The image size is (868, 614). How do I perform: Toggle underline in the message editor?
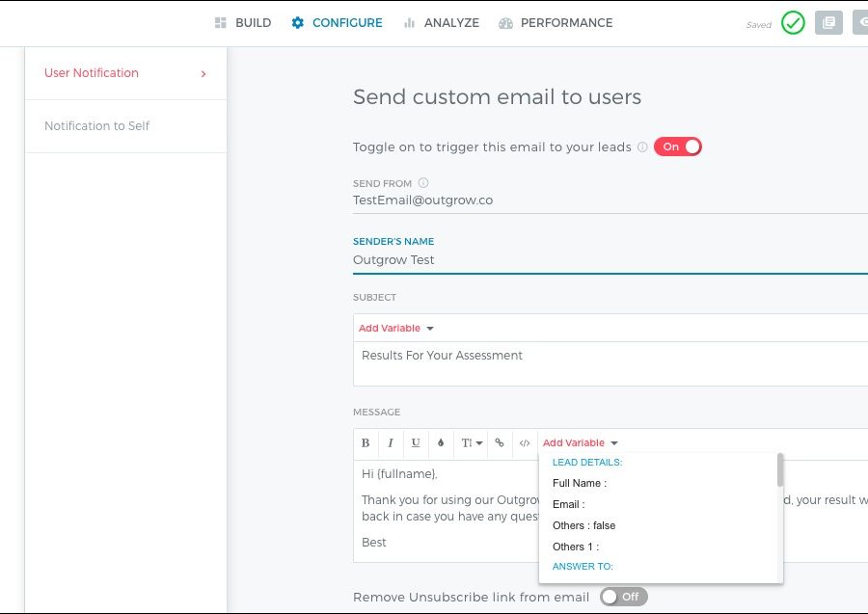pyautogui.click(x=416, y=443)
